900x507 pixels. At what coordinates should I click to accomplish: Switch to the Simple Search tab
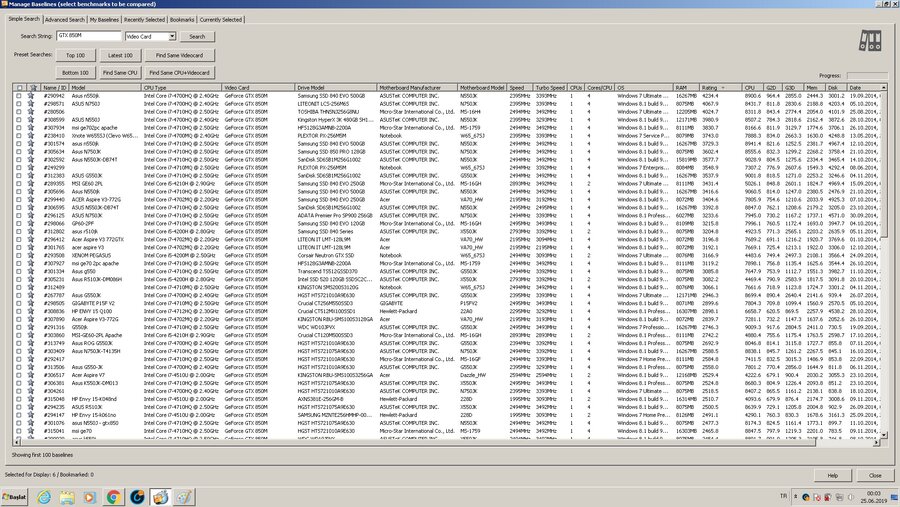coord(24,19)
